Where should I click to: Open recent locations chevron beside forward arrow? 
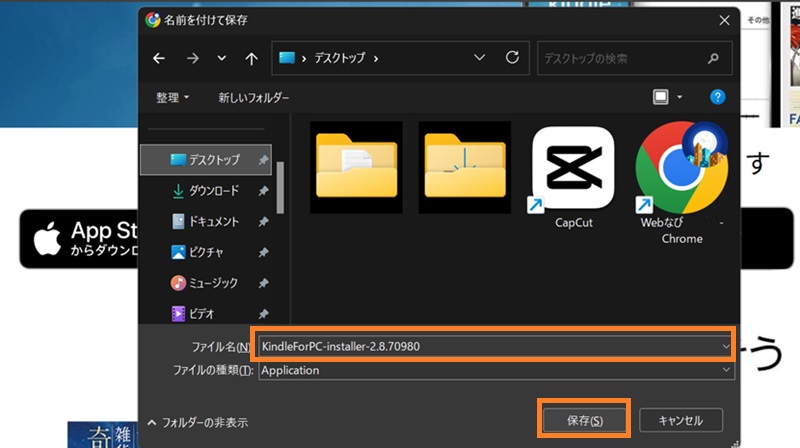[221, 58]
